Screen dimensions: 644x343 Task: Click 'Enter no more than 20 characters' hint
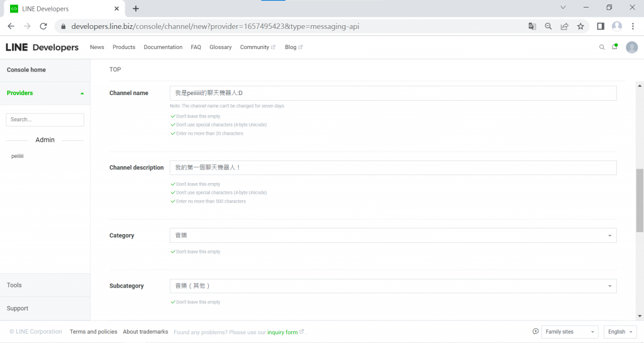[209, 133]
